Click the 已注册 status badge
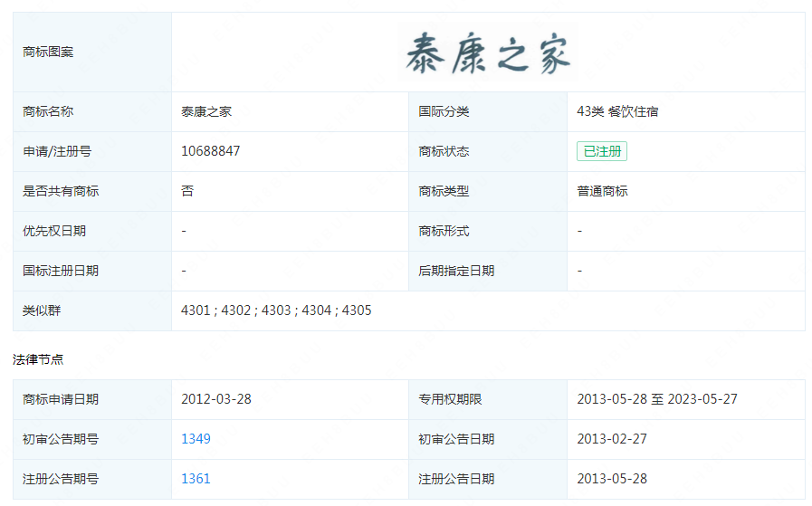The image size is (812, 506). coord(602,151)
